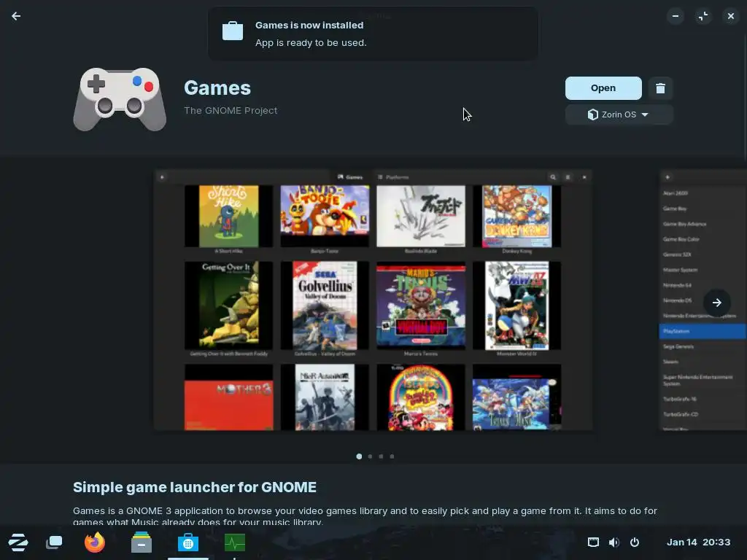Minimize the Software window

click(x=676, y=16)
